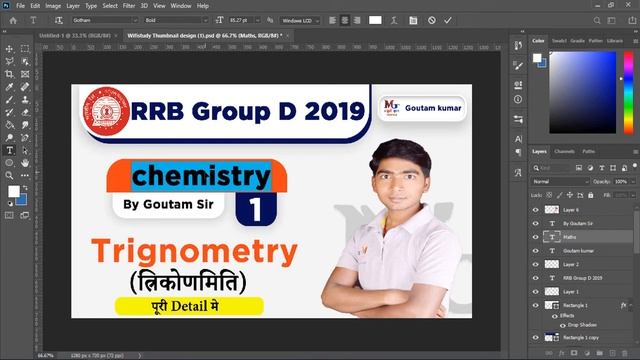The width and height of the screenshot is (640, 360).
Task: Hide the Rectangle 1 layer
Action: coord(536,305)
